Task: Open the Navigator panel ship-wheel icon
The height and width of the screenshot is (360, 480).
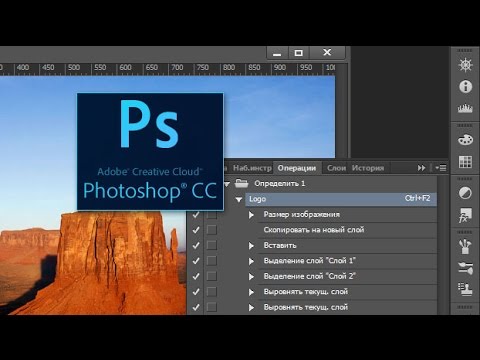Action: click(465, 65)
